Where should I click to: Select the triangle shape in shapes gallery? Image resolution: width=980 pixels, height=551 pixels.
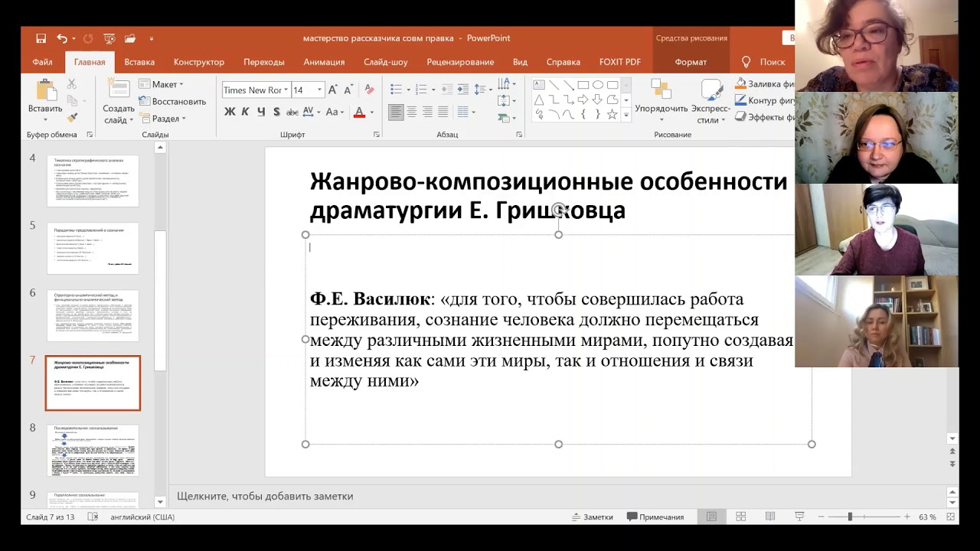pos(539,99)
